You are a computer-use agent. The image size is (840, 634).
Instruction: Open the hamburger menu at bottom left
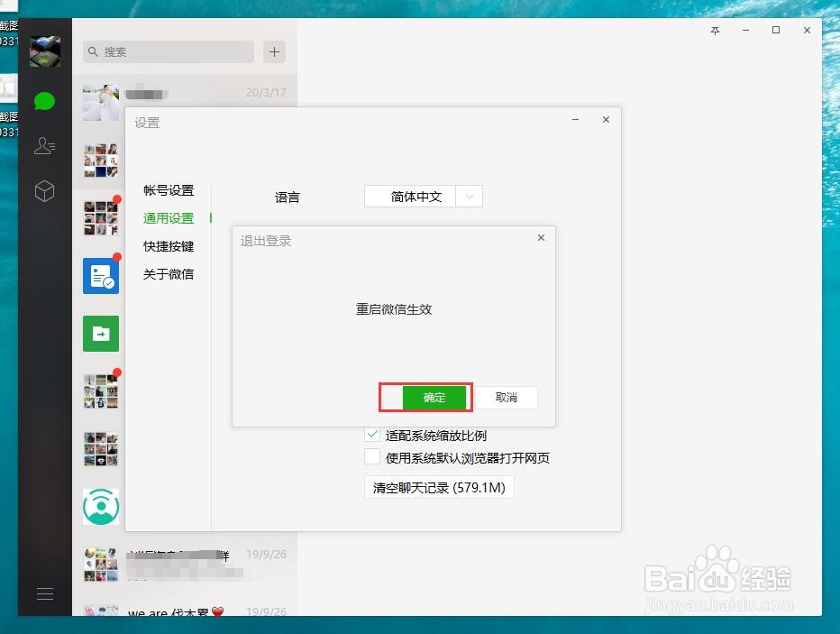pyautogui.click(x=45, y=593)
